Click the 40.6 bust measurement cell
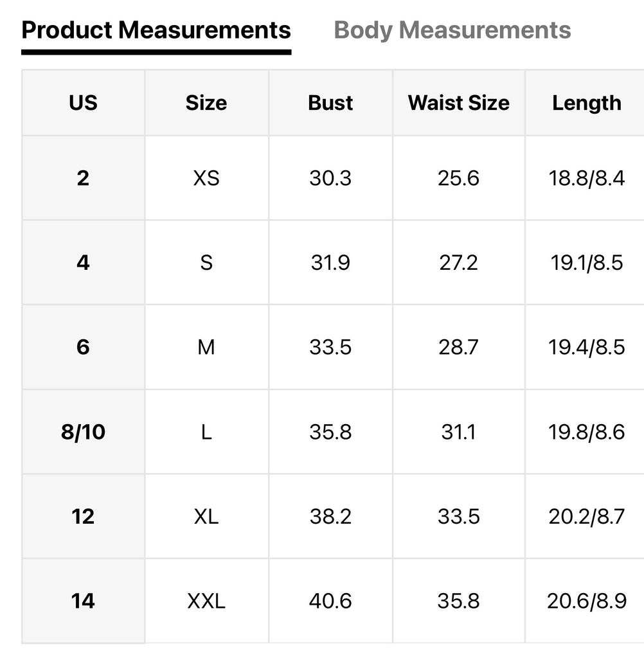Image resolution: width=644 pixels, height=658 pixels. pos(330,601)
